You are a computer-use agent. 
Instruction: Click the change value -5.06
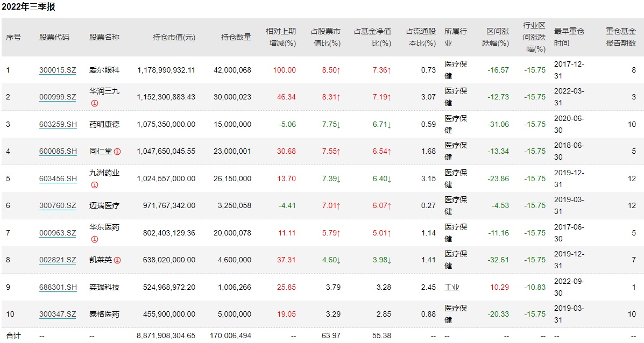coord(287,124)
